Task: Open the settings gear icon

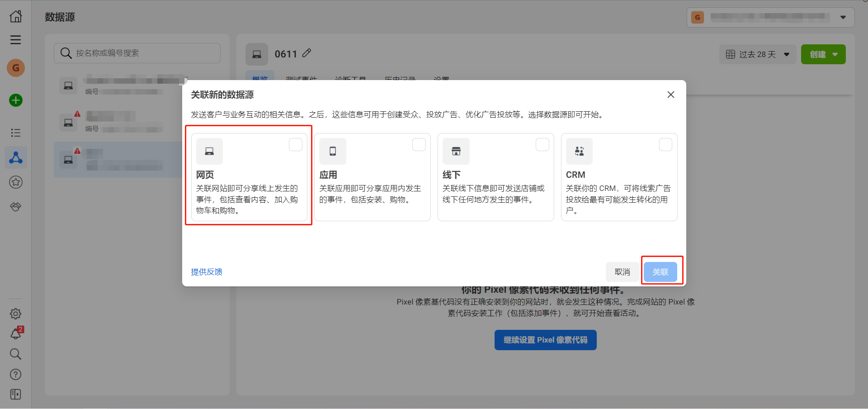Action: pos(16,314)
